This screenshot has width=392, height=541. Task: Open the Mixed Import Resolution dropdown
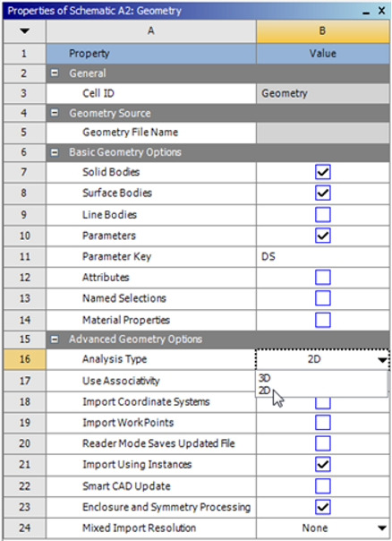tap(381, 528)
